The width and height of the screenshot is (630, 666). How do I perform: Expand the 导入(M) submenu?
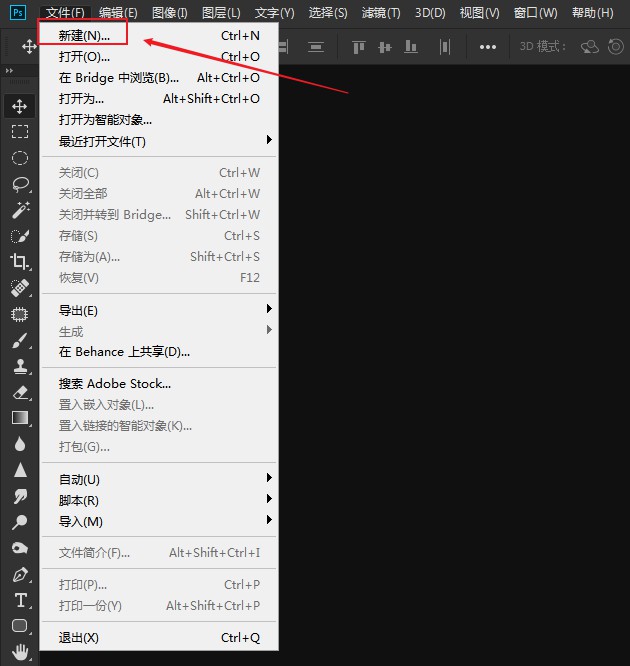tap(159, 521)
